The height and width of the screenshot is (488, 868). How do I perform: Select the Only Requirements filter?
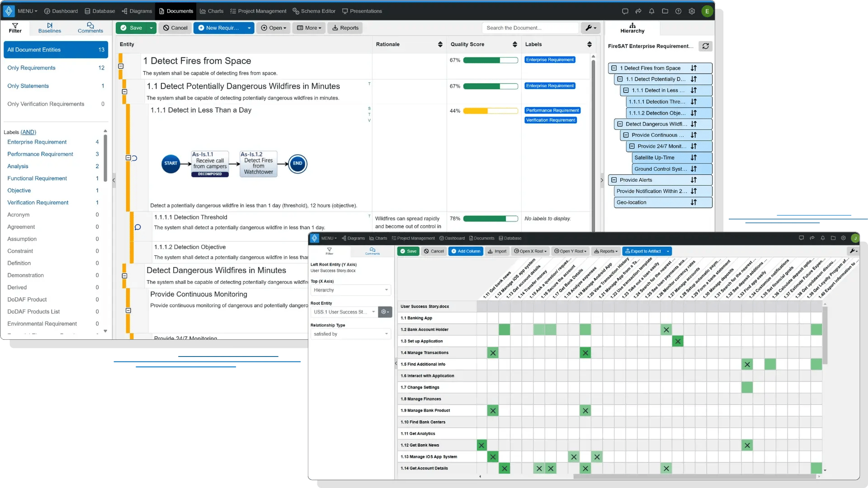56,68
